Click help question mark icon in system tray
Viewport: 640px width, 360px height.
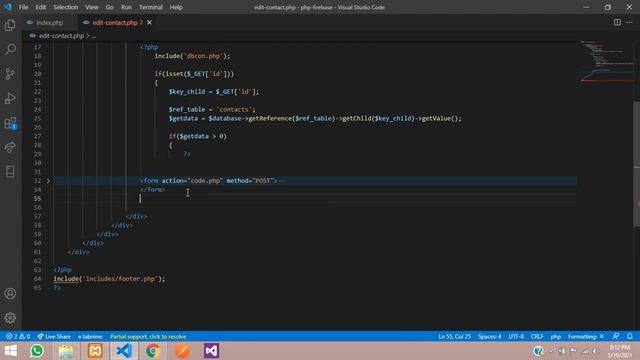tap(538, 351)
